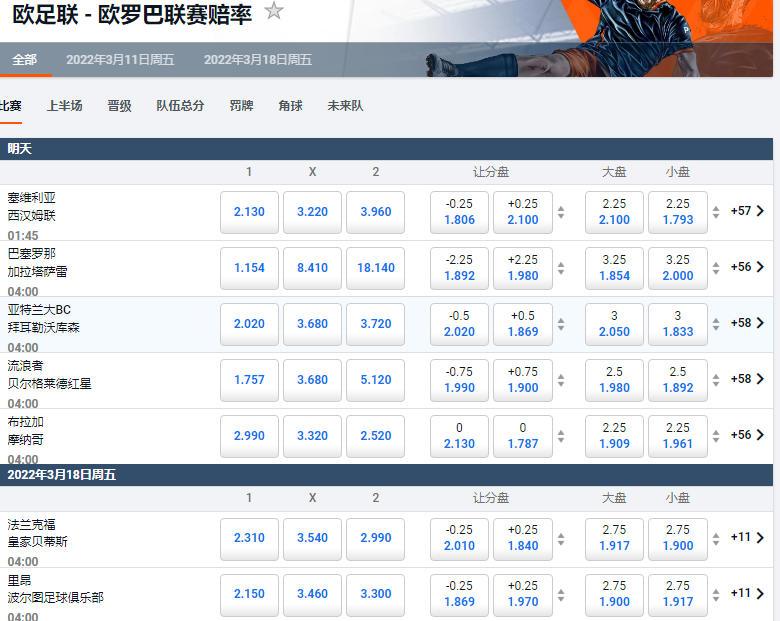This screenshot has width=780, height=621.
Task: Click the favorite star next to the league title
Action: pos(274,12)
